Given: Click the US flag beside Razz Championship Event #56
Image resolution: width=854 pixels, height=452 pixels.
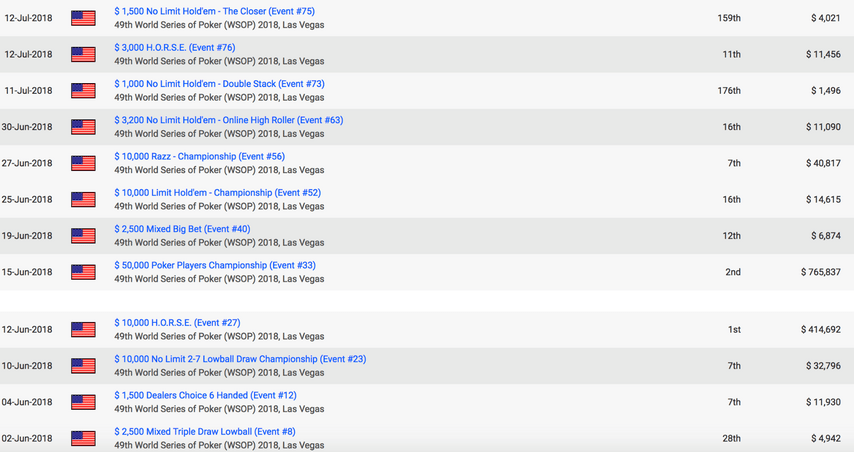Looking at the screenshot, I should (83, 163).
